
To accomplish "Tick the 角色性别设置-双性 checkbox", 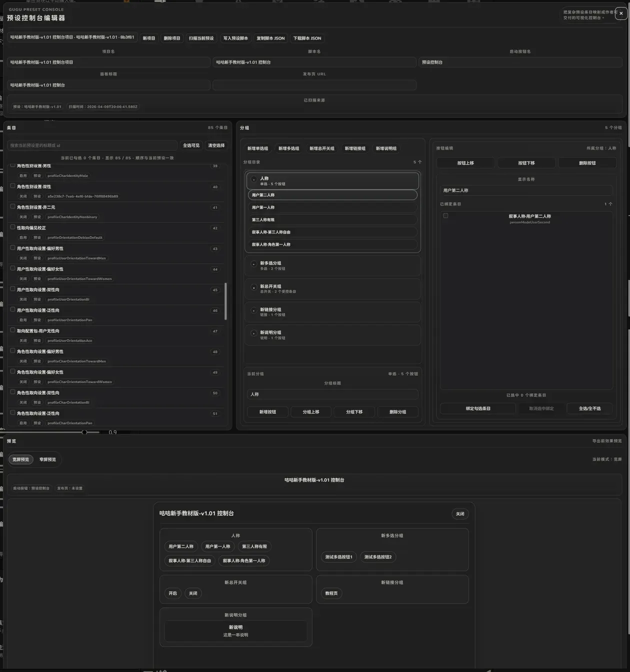I will [13, 186].
